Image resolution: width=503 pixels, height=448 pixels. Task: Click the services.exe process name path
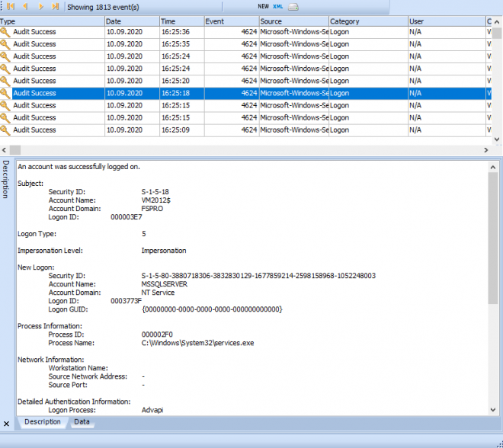[x=197, y=343]
